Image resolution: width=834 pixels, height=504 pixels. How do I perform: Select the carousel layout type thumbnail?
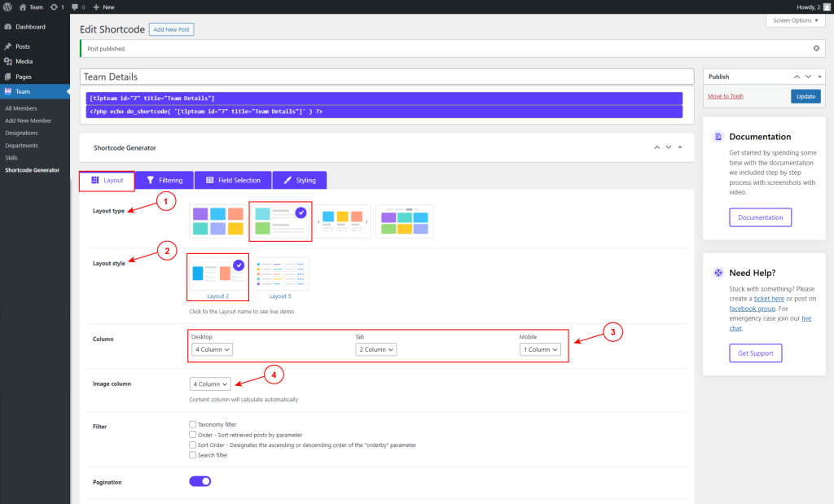pos(343,221)
